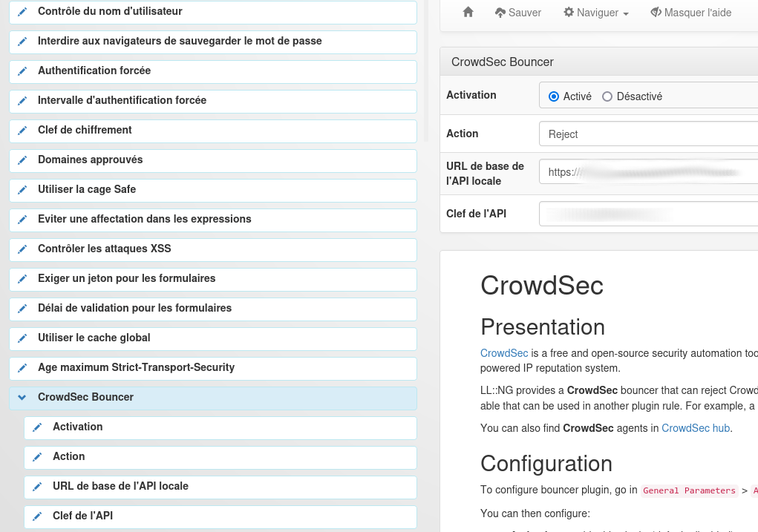
Task: Select URL de base de l'API locale in tree
Action: (x=220, y=487)
